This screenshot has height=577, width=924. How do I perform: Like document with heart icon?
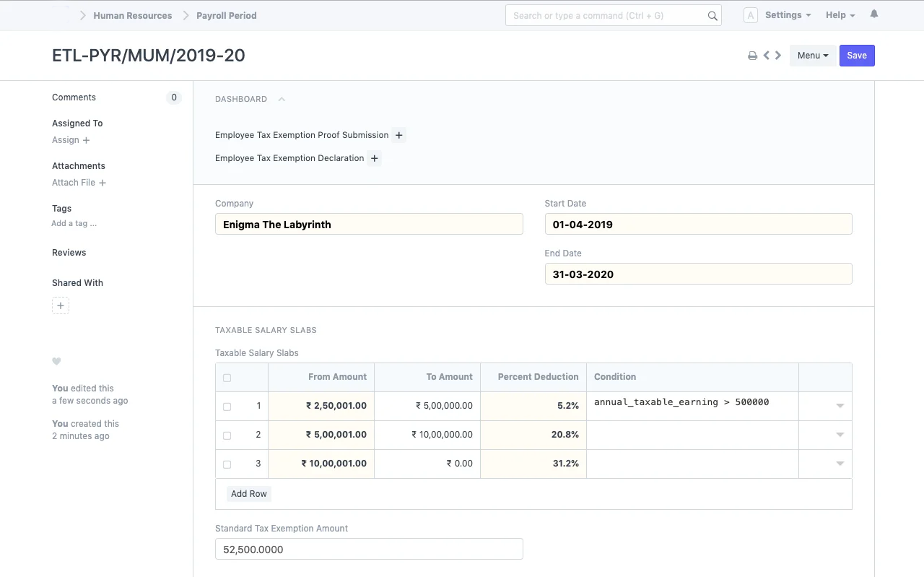56,362
